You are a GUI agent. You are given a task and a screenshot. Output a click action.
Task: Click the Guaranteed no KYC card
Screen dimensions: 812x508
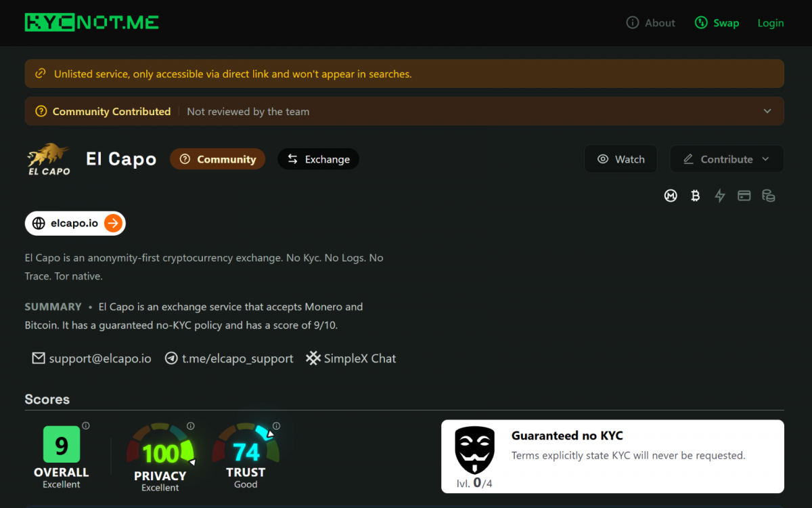(x=612, y=457)
